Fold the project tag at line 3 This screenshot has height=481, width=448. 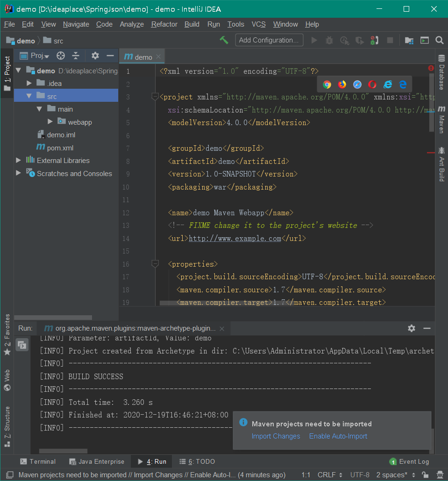click(x=155, y=97)
